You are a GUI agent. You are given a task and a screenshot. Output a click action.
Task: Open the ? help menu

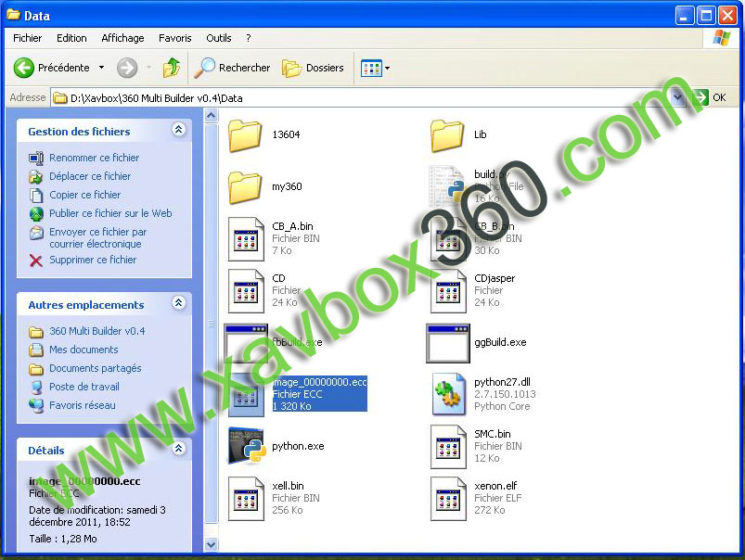click(248, 38)
